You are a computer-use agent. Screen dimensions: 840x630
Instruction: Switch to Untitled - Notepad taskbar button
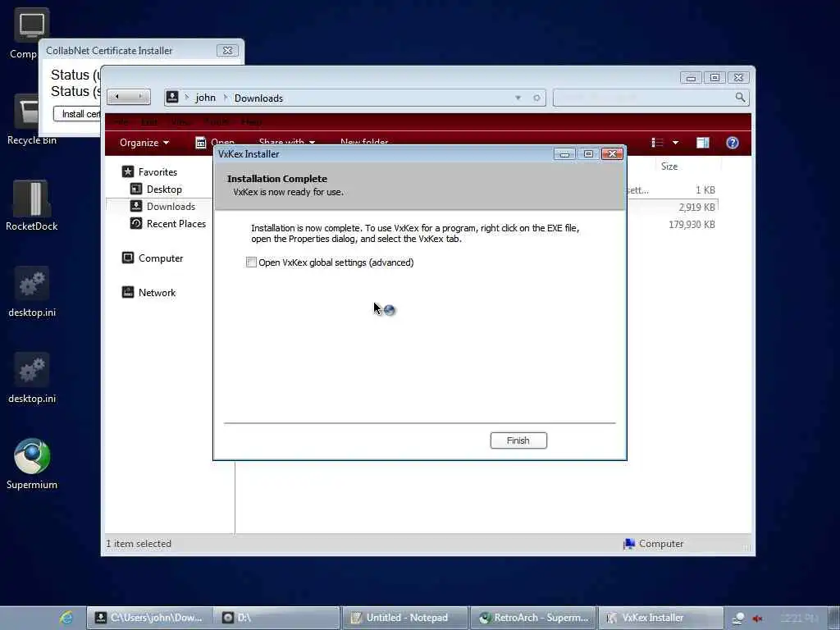coord(405,618)
